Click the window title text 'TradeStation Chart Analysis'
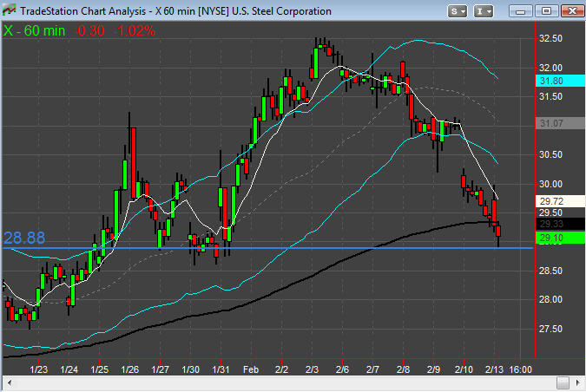This screenshot has height=392, width=586. (83, 11)
